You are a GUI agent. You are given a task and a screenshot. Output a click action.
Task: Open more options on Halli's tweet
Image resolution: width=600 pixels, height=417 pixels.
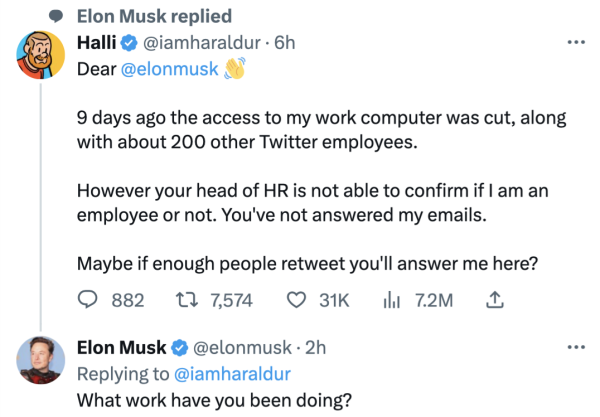[576, 44]
